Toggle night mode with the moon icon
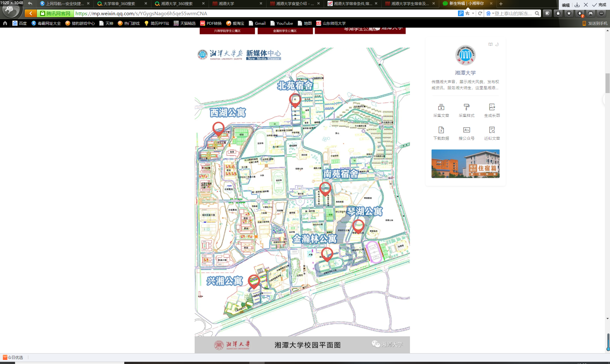 [497, 44]
